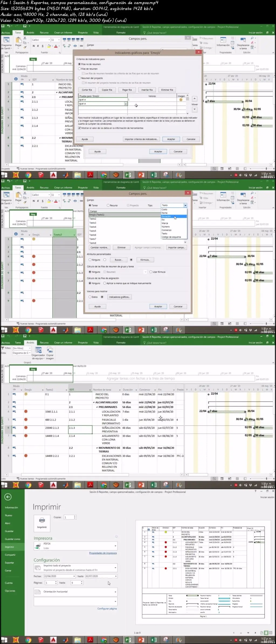This screenshot has width=276, height=644.
Task: Select the Filas de resumen radio
Action: [80, 69]
